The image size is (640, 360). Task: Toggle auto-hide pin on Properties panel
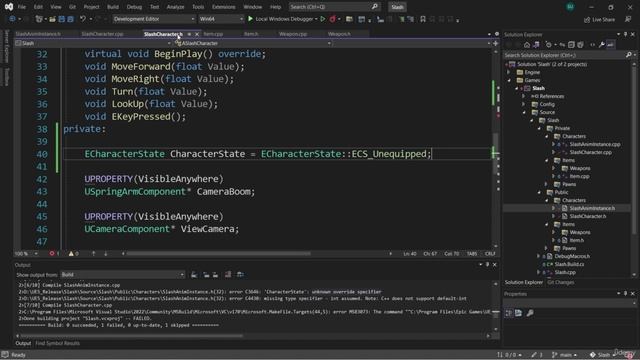point(625,293)
